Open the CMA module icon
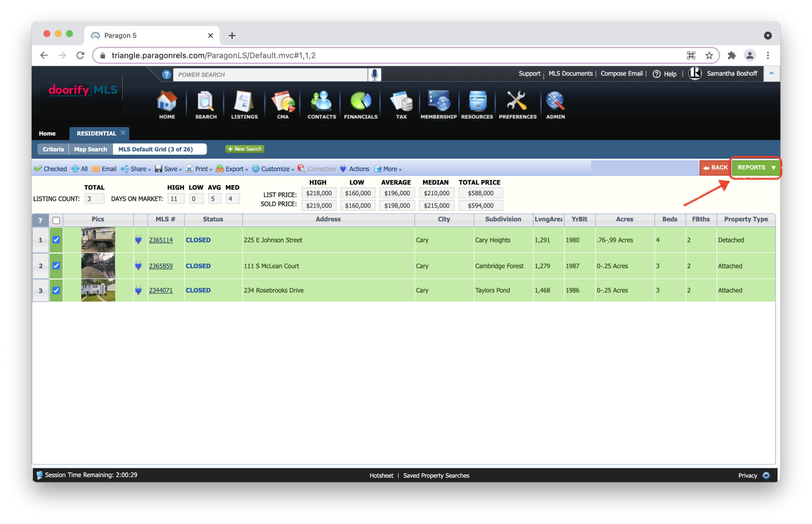This screenshot has height=524, width=812. click(x=283, y=105)
